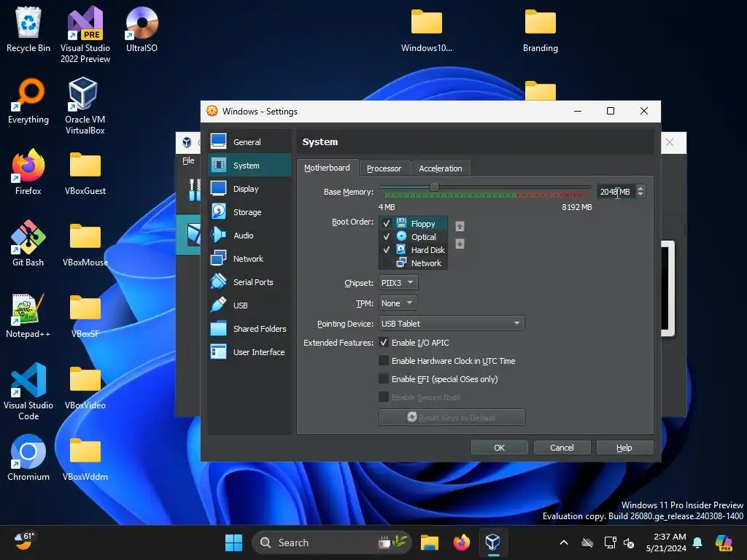
Task: Click the Base Memory slider handle
Action: pyautogui.click(x=434, y=187)
